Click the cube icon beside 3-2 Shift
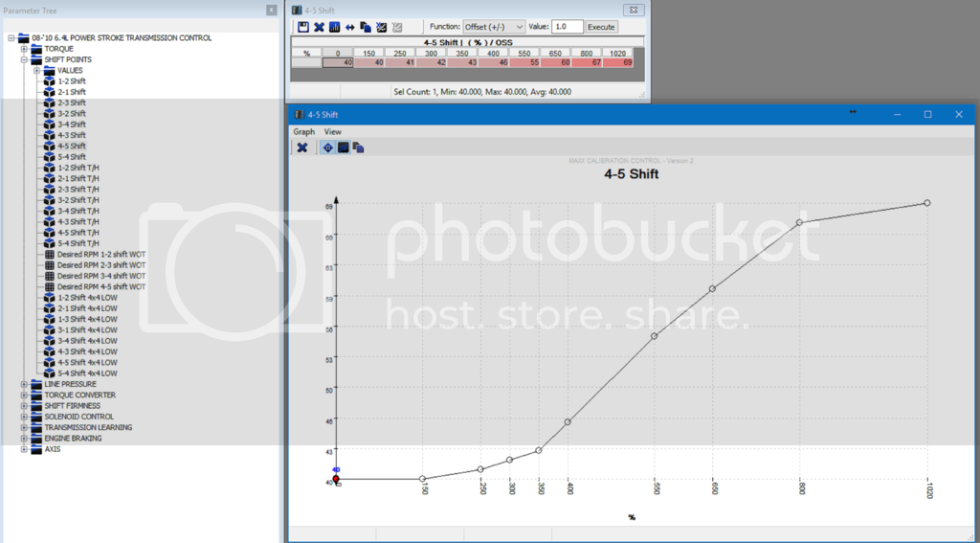980x543 pixels. pyautogui.click(x=50, y=114)
